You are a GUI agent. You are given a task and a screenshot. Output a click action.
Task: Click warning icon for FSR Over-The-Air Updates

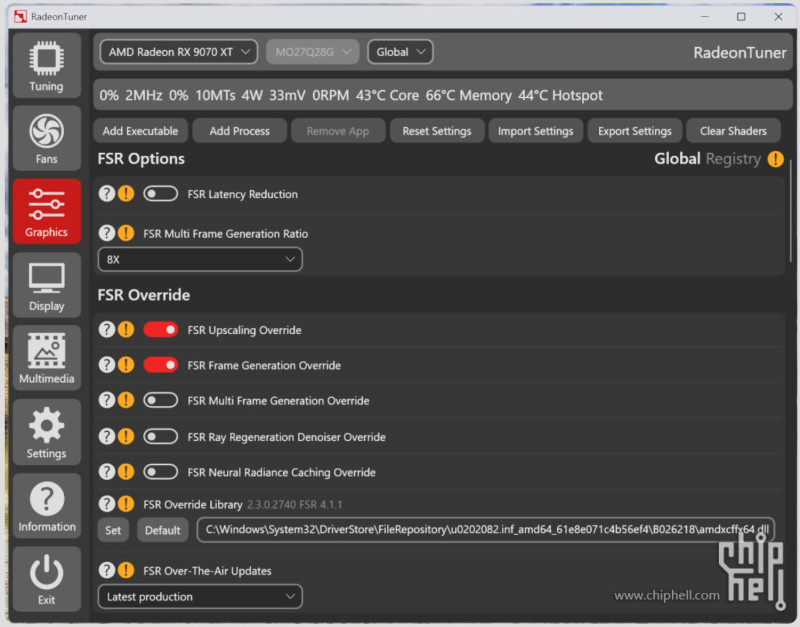click(126, 570)
